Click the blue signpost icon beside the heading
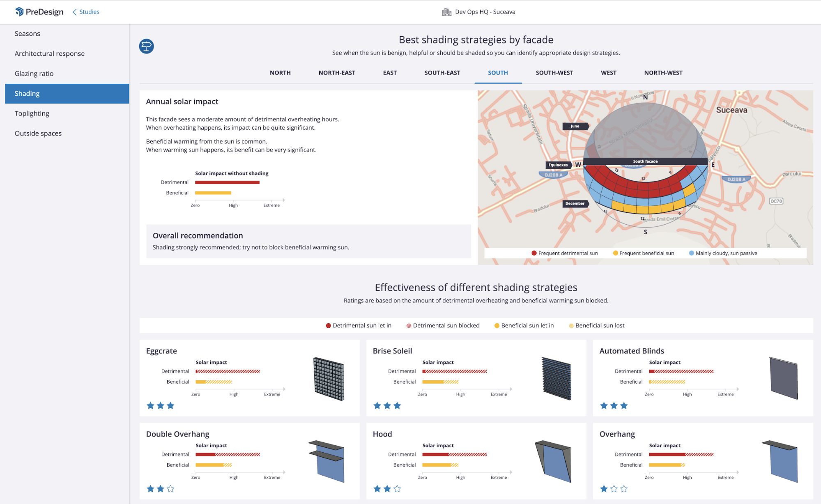 pos(146,46)
